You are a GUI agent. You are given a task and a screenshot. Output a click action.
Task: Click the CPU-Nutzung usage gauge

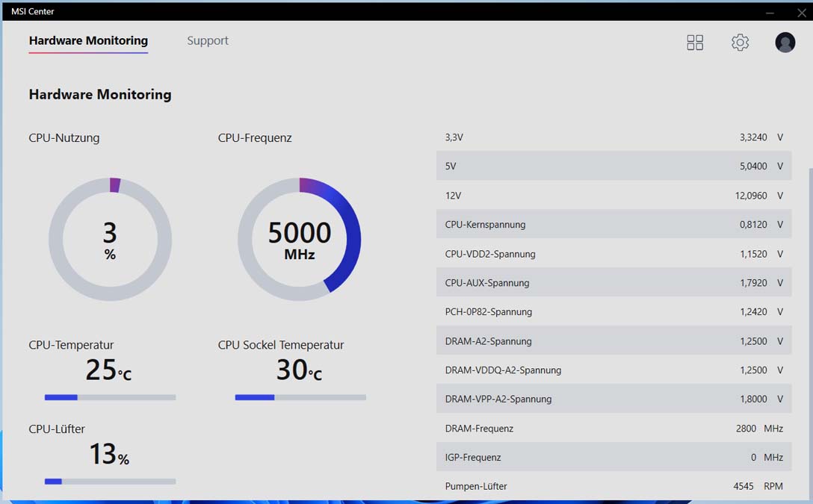[110, 240]
